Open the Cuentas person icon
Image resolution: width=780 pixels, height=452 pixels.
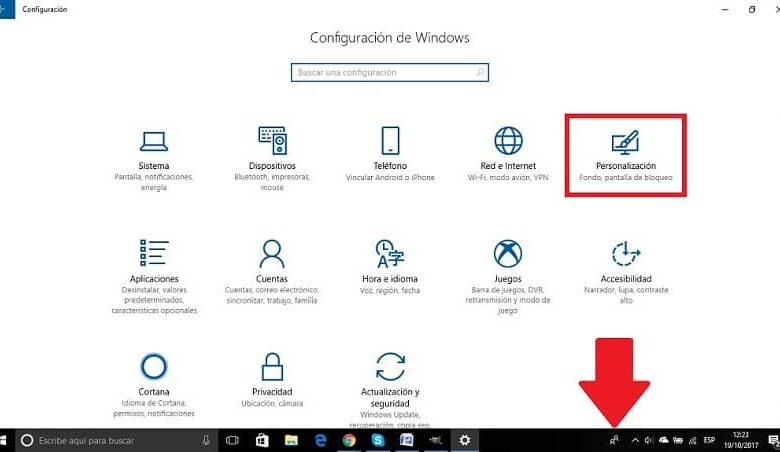[x=272, y=254]
